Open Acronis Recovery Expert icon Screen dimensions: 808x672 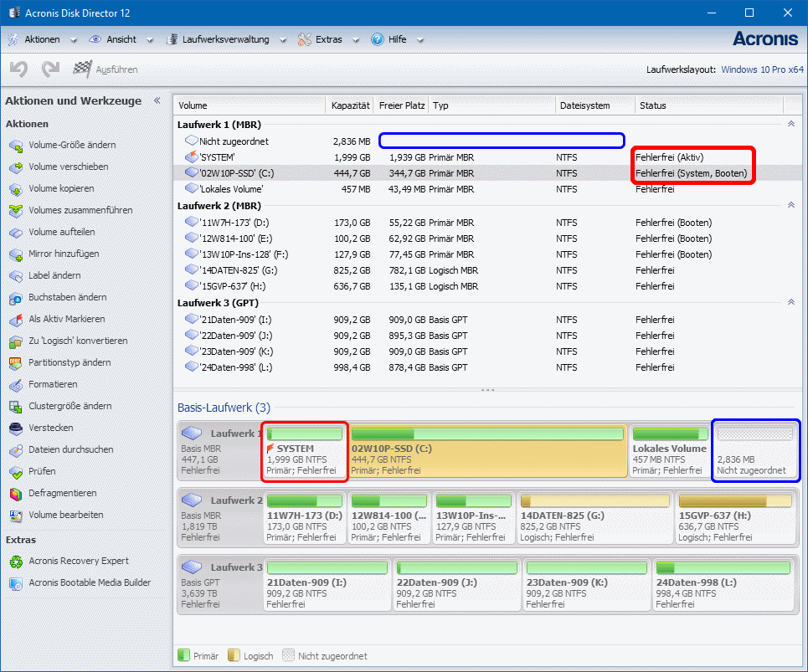(16, 562)
